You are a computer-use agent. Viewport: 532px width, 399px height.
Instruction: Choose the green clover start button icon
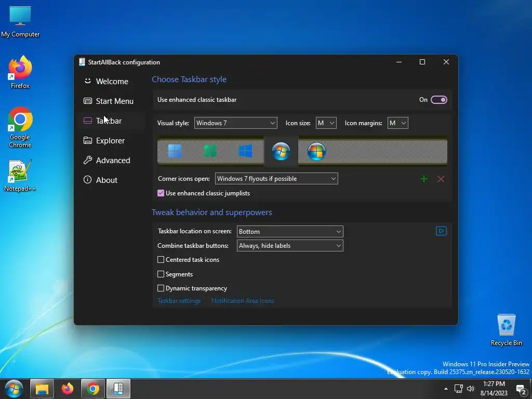[x=210, y=151]
